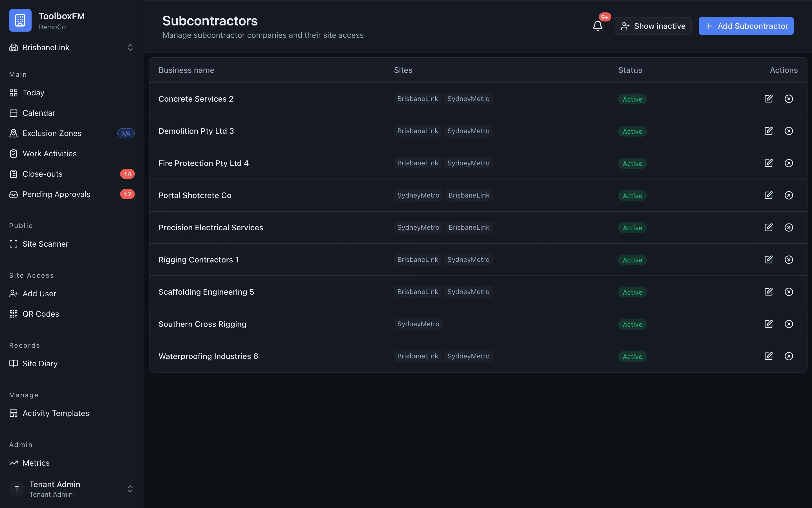Select Waterproofing Industries 6 business name
The width and height of the screenshot is (812, 508).
(208, 356)
